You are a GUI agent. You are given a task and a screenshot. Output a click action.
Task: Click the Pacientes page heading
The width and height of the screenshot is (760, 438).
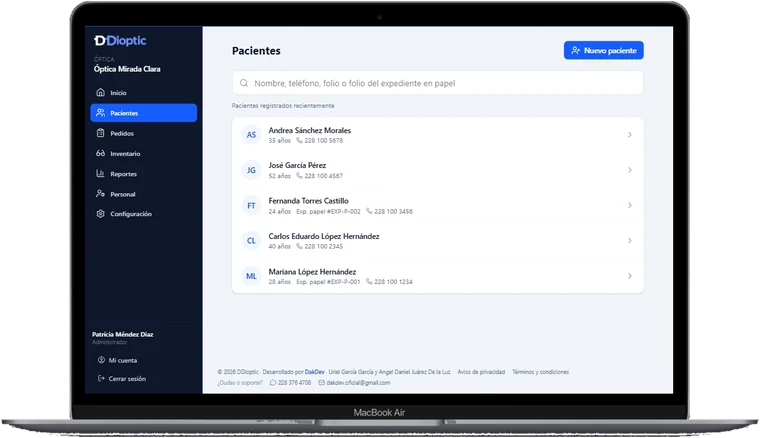click(256, 51)
